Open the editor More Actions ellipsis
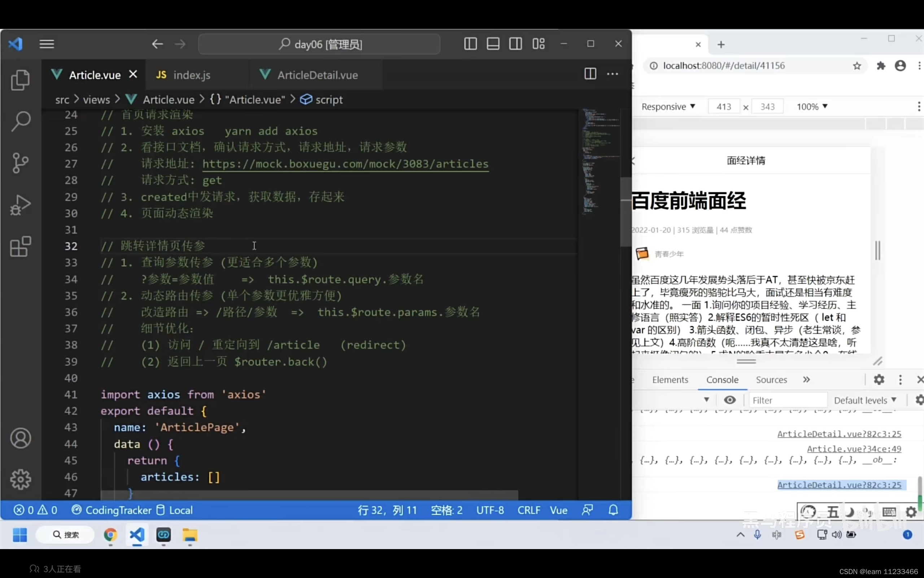The image size is (924, 578). (613, 74)
